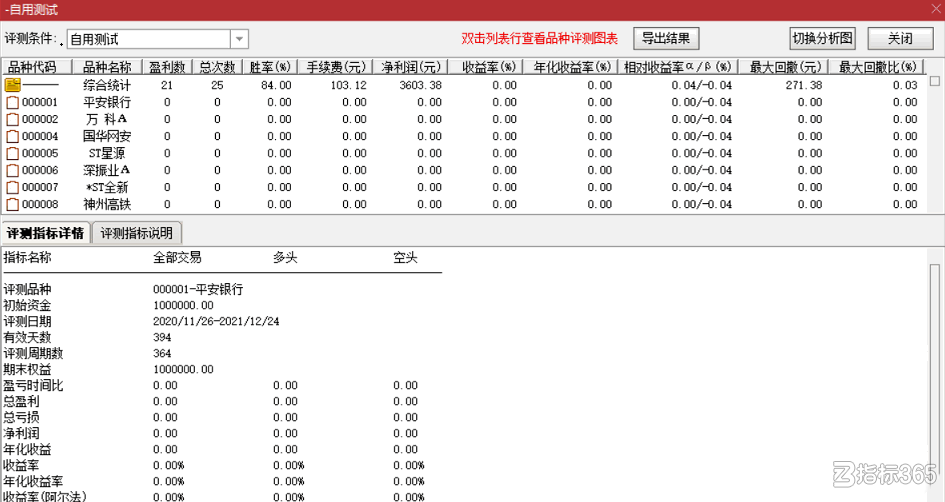This screenshot has height=502, width=945.
Task: Click the 多头 column heading
Action: tap(285, 258)
